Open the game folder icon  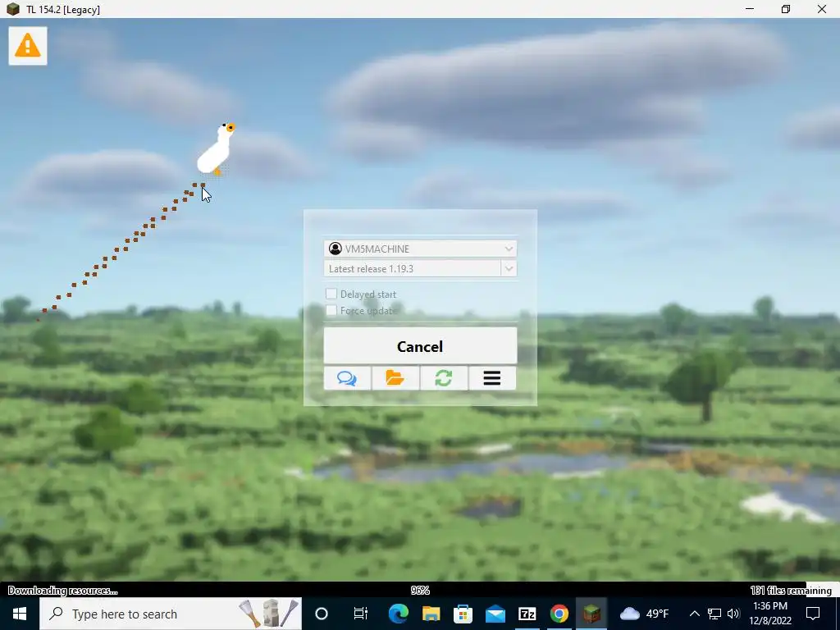(x=395, y=378)
